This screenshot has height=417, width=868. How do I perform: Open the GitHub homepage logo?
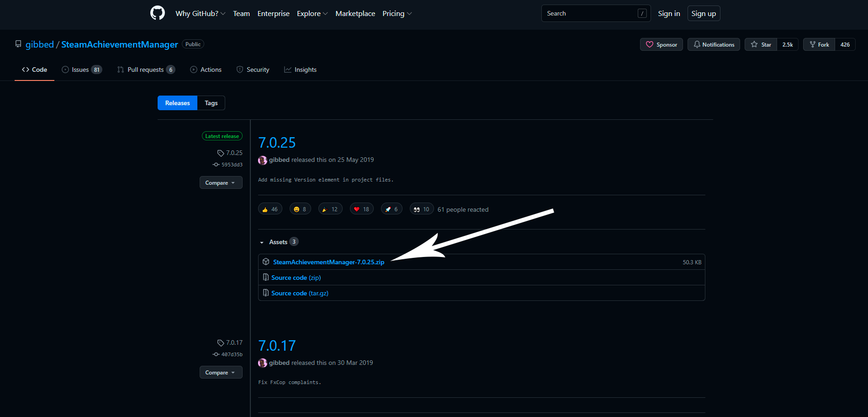[158, 13]
